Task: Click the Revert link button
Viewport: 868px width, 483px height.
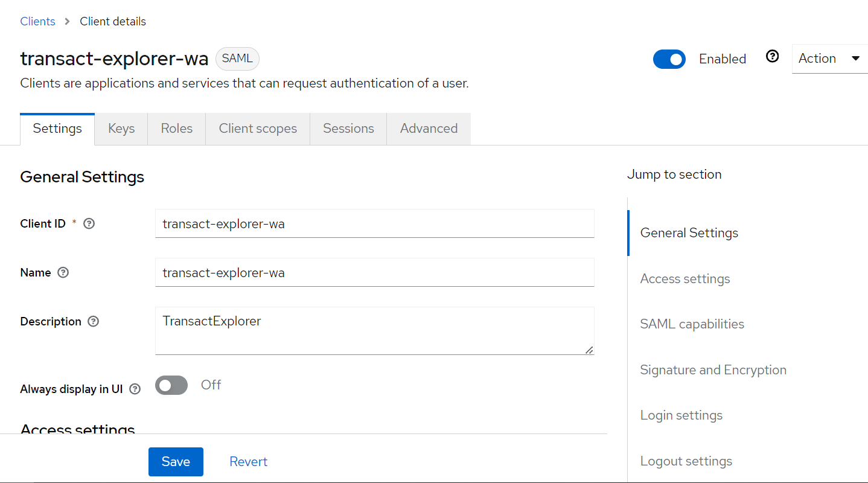Action: [248, 461]
